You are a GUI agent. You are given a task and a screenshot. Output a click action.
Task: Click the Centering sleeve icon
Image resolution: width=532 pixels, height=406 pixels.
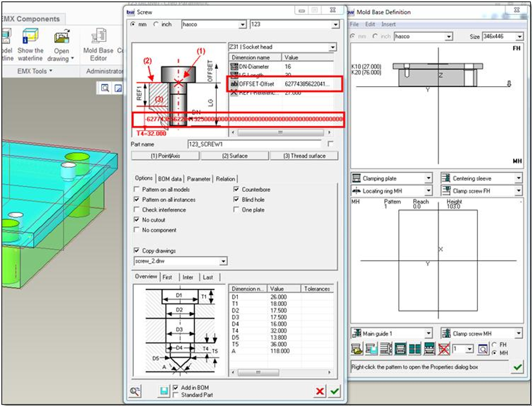click(x=446, y=178)
